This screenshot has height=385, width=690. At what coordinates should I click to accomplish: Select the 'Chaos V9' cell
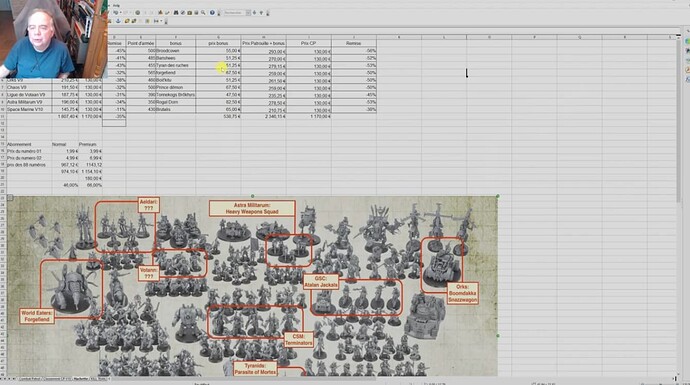coord(29,88)
